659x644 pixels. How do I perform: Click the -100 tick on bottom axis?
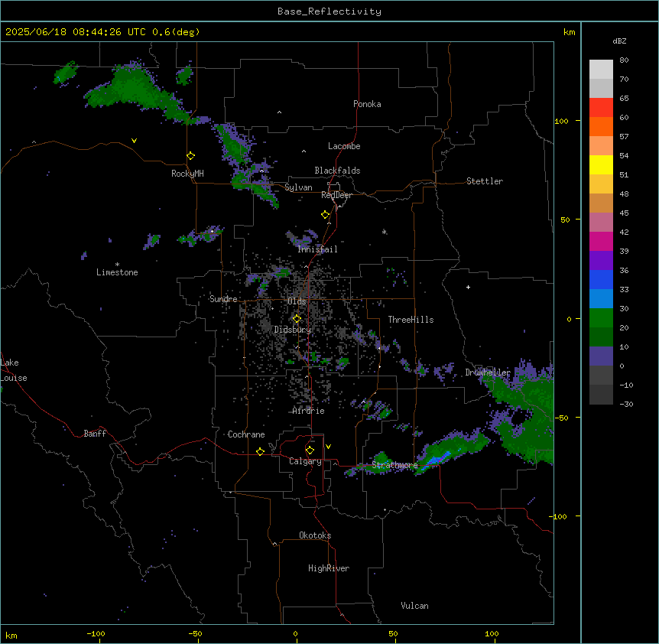click(x=96, y=633)
